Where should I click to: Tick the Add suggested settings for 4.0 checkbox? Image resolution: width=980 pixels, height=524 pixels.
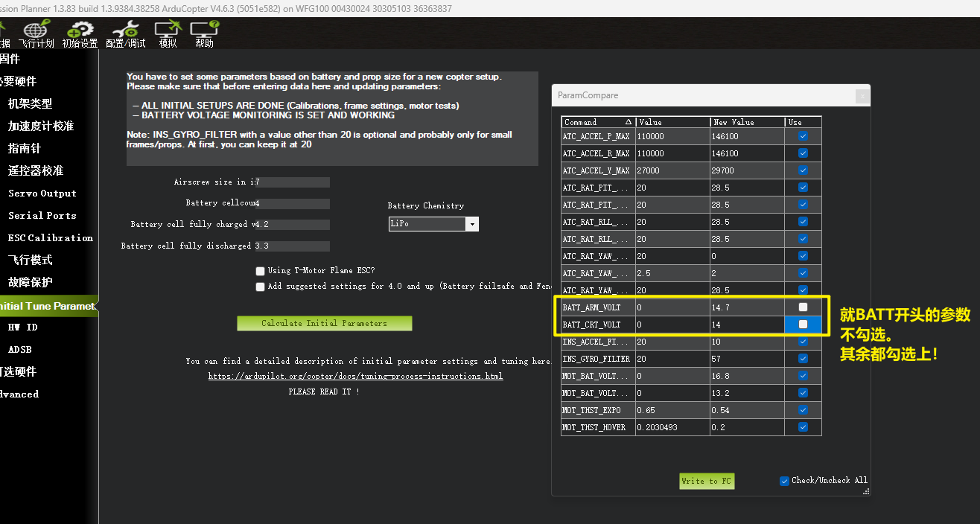pyautogui.click(x=260, y=287)
